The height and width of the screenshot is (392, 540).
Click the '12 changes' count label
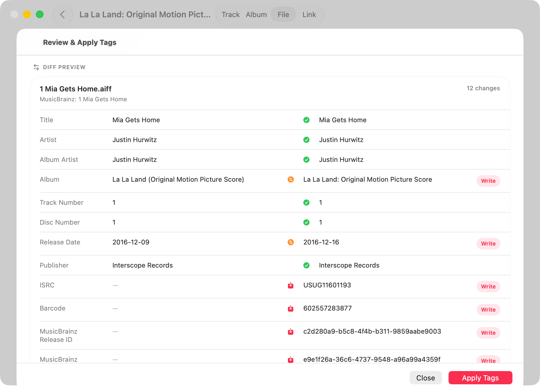[x=483, y=88]
